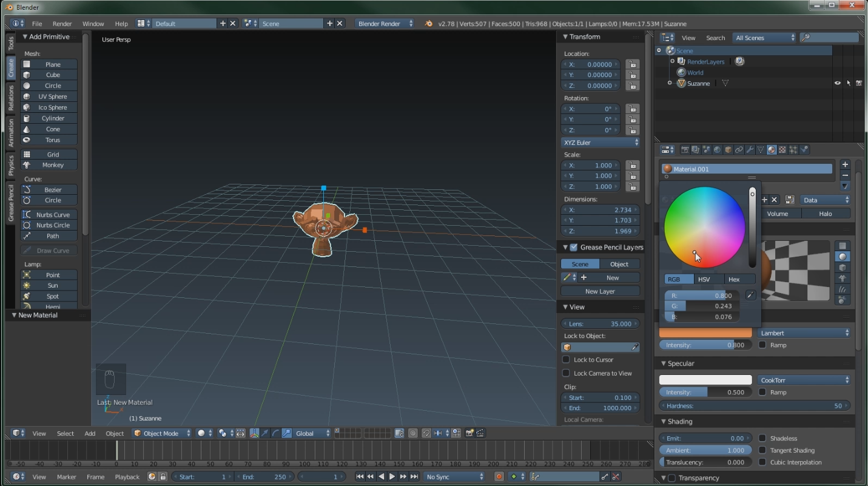Add a Sun lamp
868x486 pixels.
pos(49,286)
